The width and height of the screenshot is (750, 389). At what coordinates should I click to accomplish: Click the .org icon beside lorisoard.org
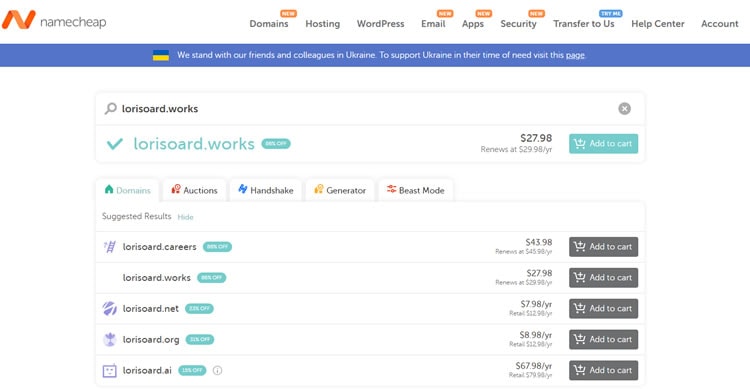coord(110,339)
